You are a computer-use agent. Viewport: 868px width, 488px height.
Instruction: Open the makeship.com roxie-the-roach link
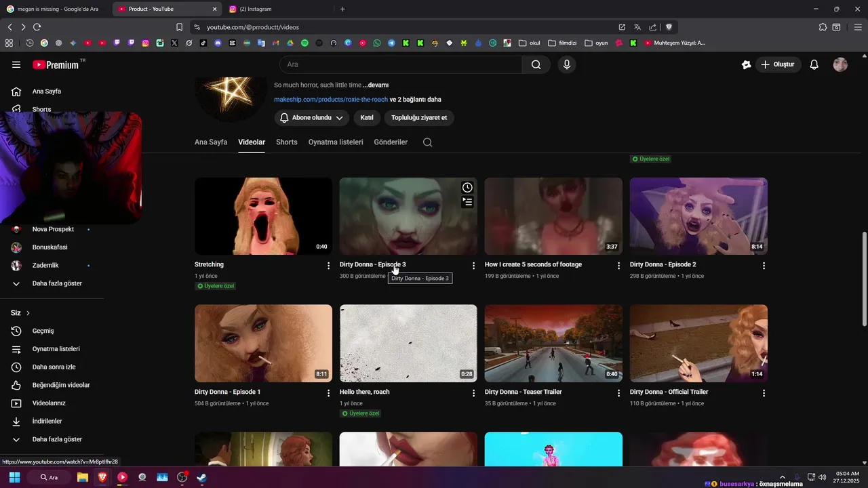pos(331,100)
